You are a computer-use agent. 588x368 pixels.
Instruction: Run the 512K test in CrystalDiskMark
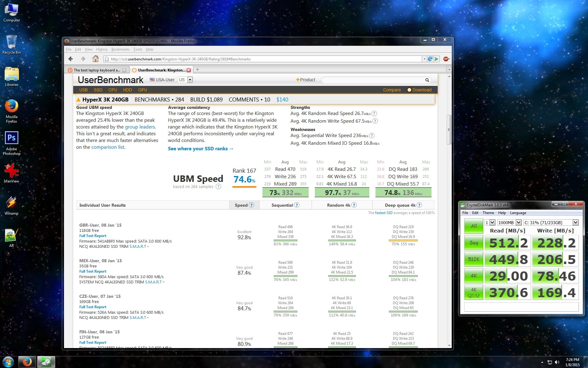[473, 259]
